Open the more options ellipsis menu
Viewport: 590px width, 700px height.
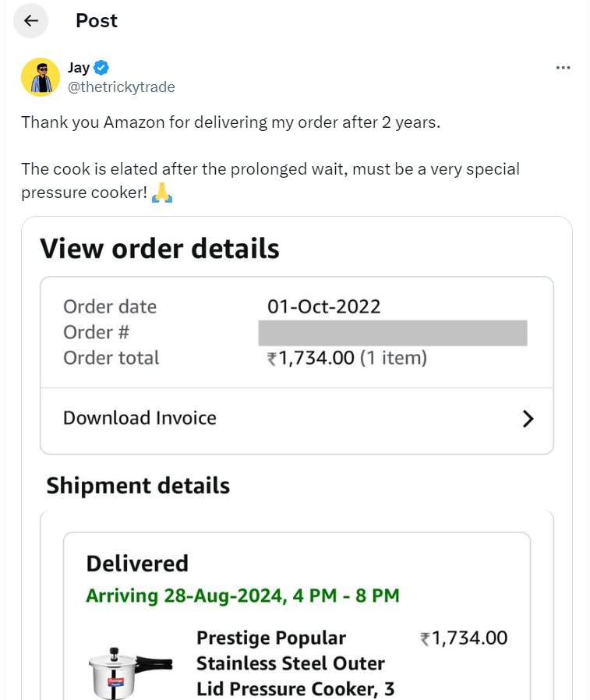pyautogui.click(x=563, y=68)
